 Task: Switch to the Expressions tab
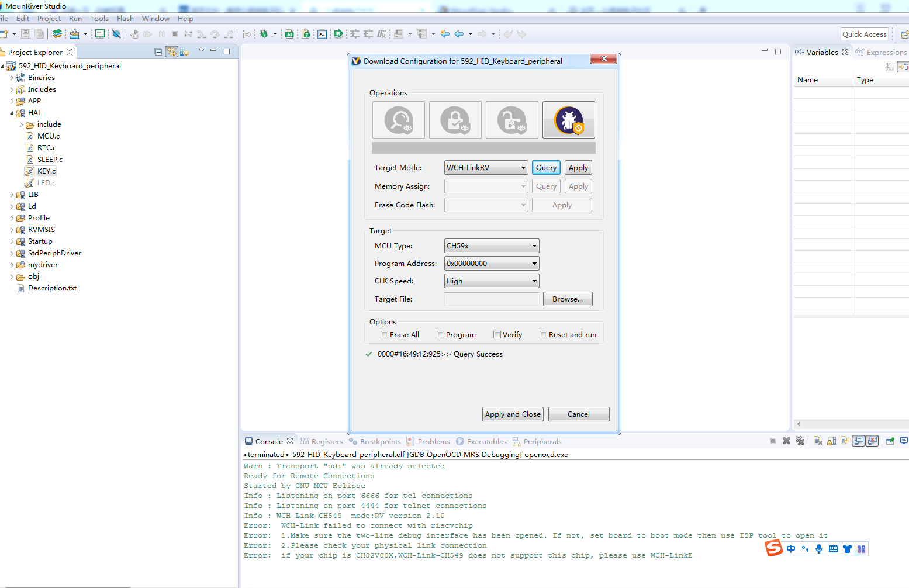[882, 52]
